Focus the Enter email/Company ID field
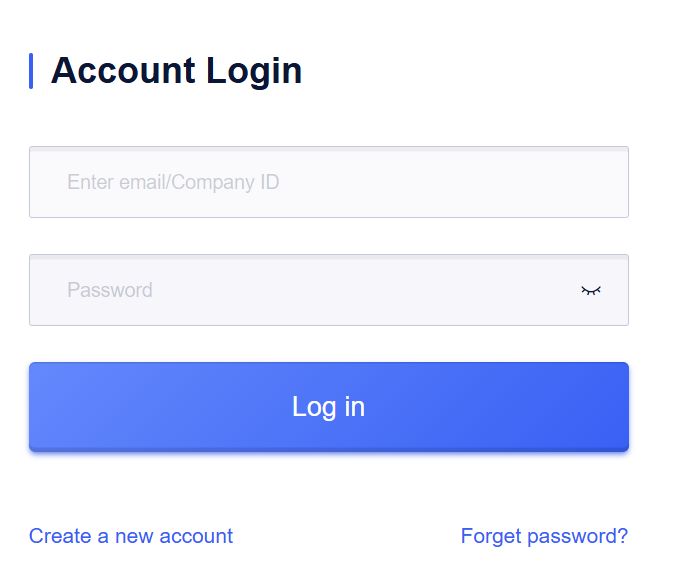 pos(329,182)
